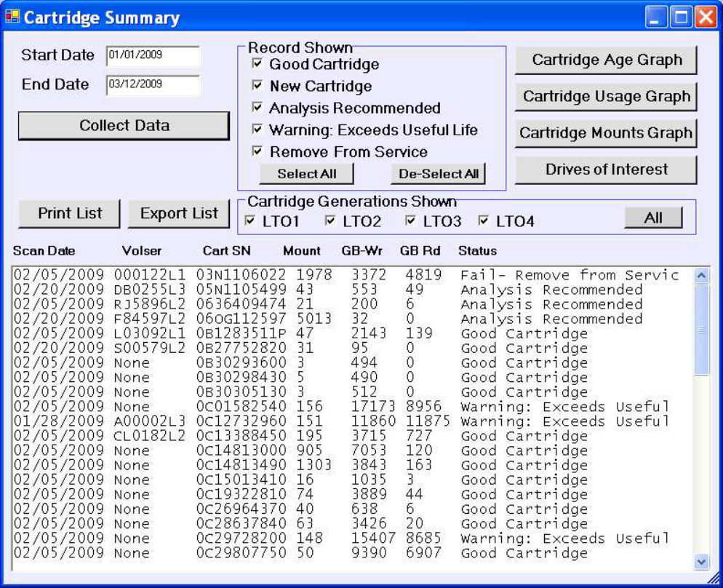Select row with Cart SN 0C14813000
Screen dimensions: 723x588
point(352,450)
